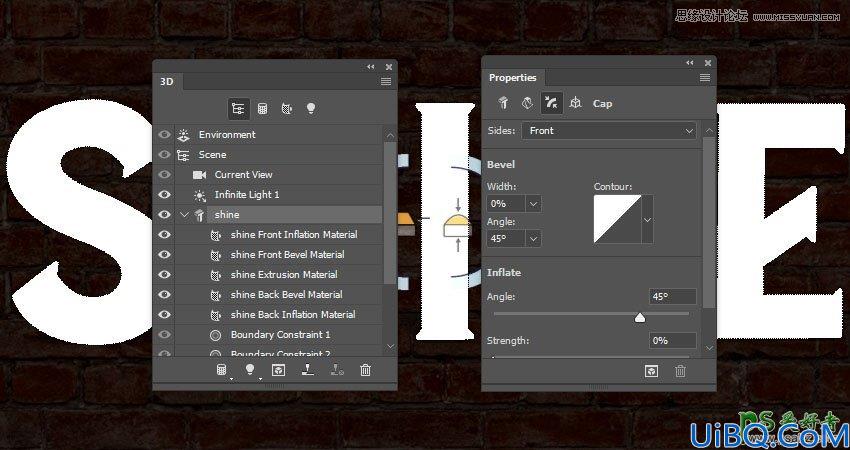Screen dimensions: 850x450
Task: Open the Bevel Width dropdown arrow
Action: (x=533, y=204)
